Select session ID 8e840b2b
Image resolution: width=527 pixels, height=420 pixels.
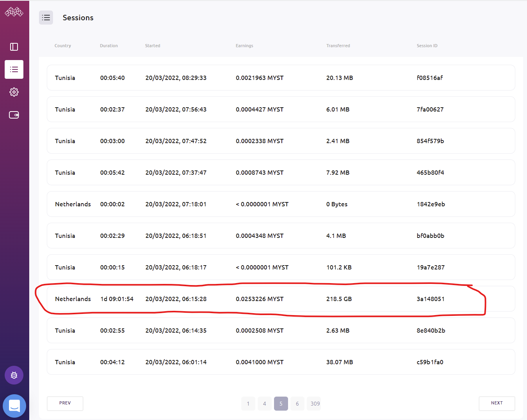pos(431,330)
